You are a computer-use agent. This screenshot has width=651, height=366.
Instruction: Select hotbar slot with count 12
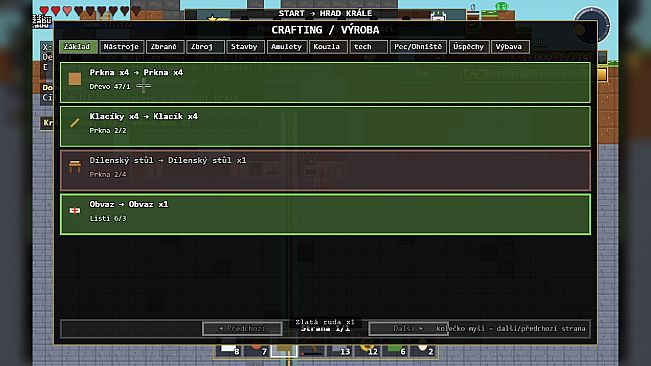click(x=367, y=351)
